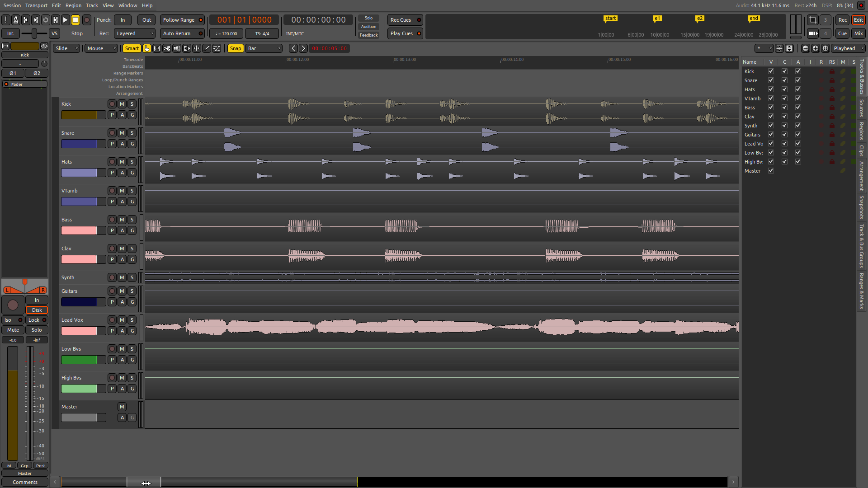
Task: Uncheck Hats visibility checkbox in track list
Action: (x=771, y=89)
